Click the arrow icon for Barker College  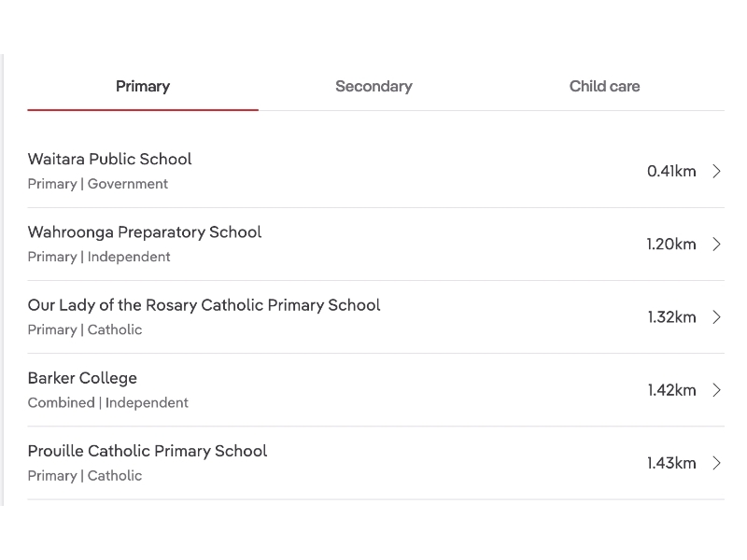(x=716, y=390)
